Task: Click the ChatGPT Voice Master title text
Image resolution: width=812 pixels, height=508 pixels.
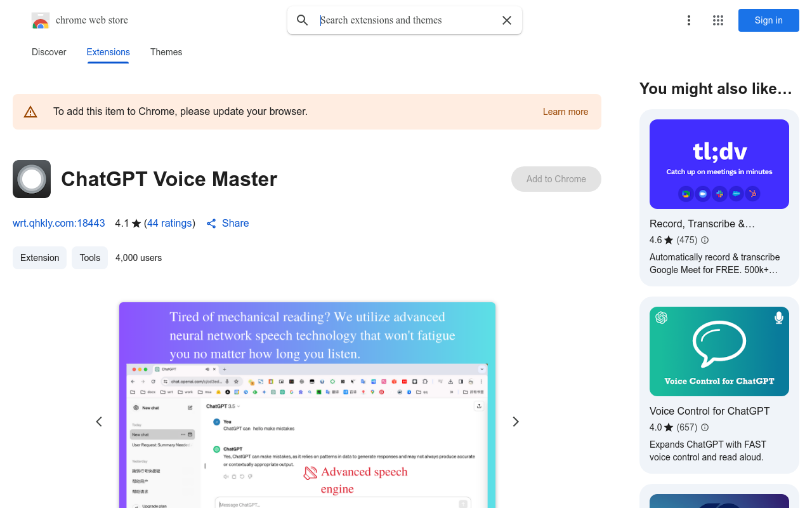Action: pyautogui.click(x=169, y=179)
